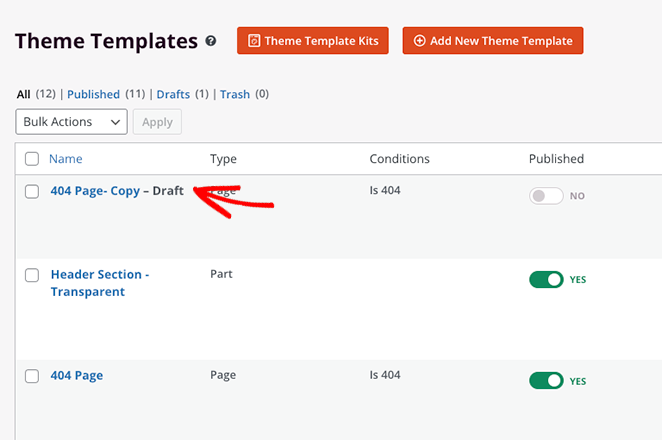The image size is (662, 440).
Task: Click the Conditions column header
Action: 399,159
